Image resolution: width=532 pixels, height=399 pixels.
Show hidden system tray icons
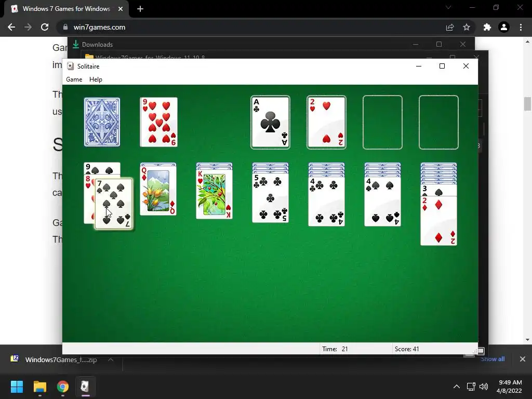(457, 387)
